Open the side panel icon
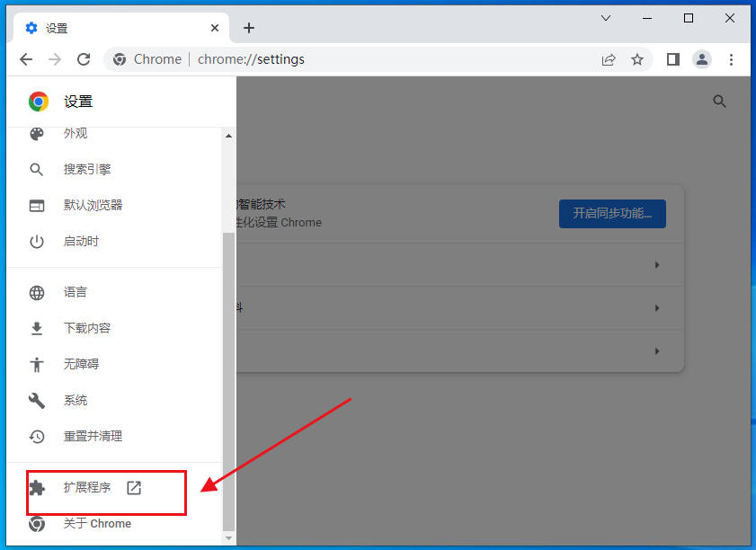This screenshot has height=550, width=756. pos(673,59)
